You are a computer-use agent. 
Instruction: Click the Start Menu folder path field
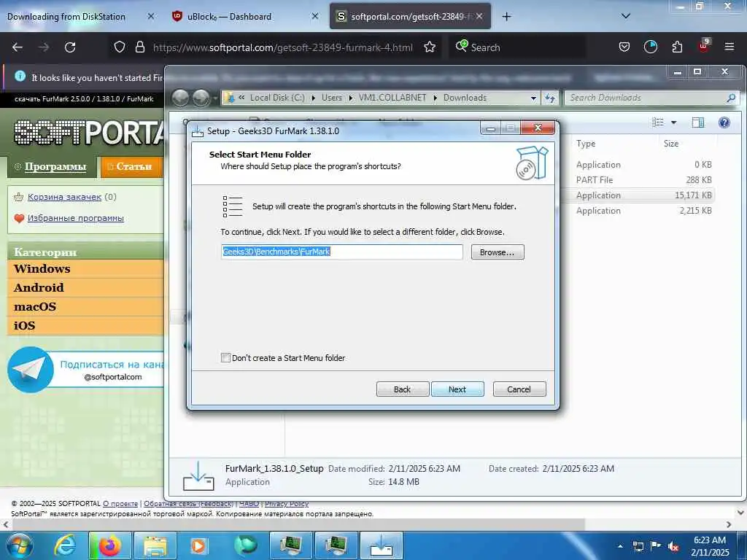tap(341, 252)
